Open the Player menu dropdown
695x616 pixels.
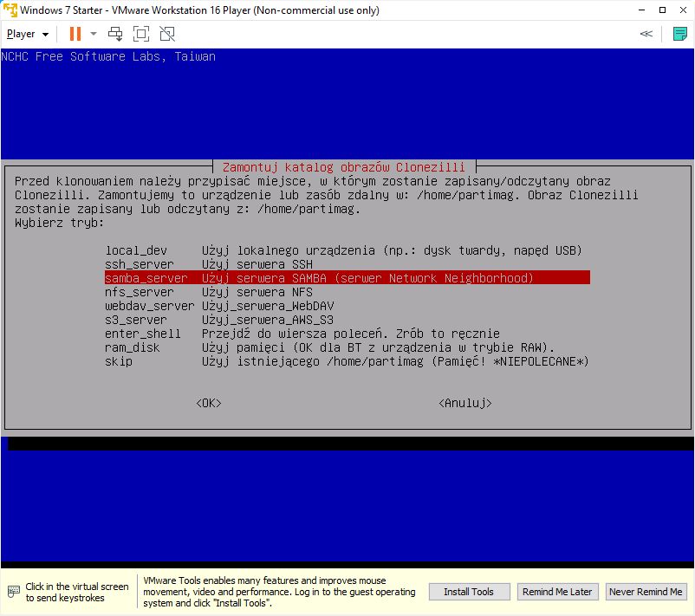27,34
